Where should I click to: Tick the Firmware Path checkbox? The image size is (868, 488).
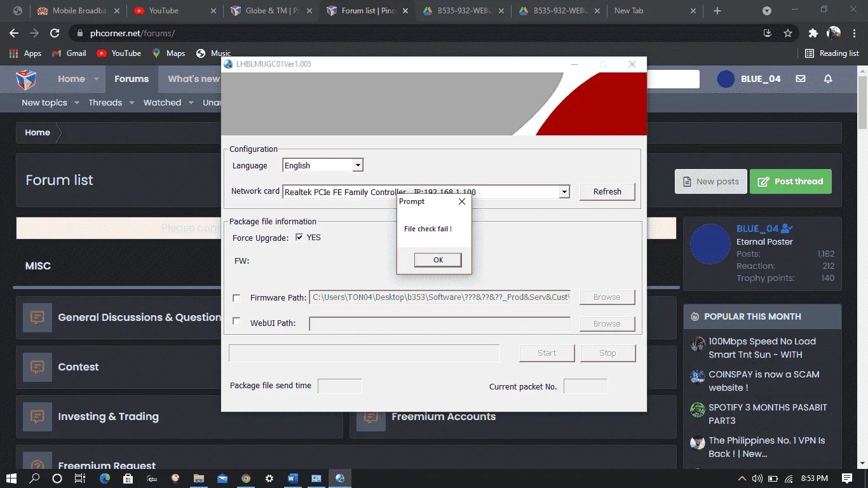(236, 297)
